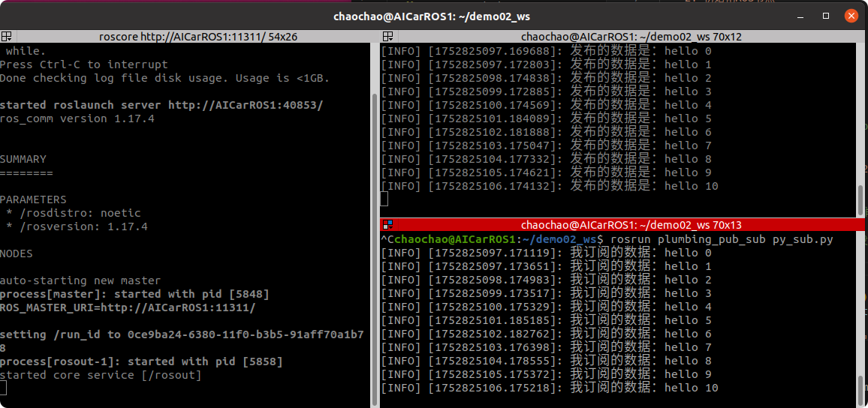Viewport: 868px width, 408px height.
Task: Click the window title "chaochao@AICarROS1: ~/demo02_ws"
Action: [432, 16]
